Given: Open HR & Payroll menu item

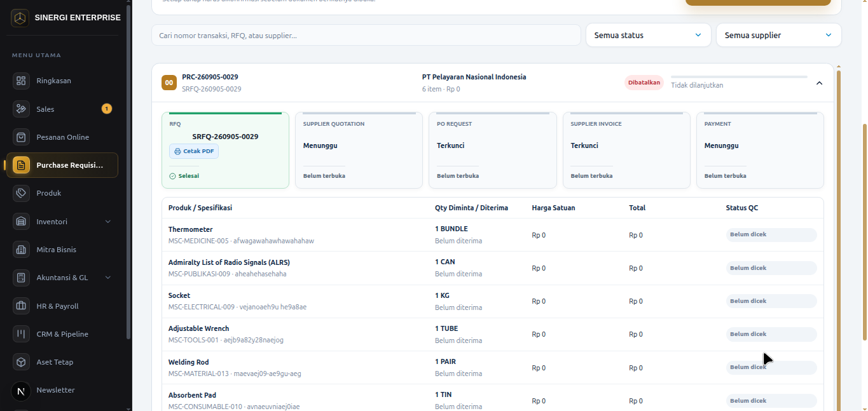Looking at the screenshot, I should point(62,306).
